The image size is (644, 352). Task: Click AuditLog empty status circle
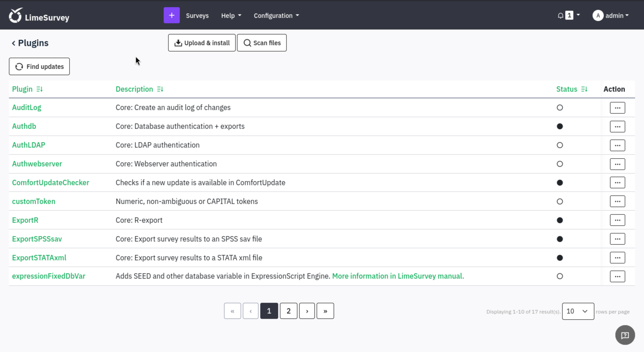[560, 108]
